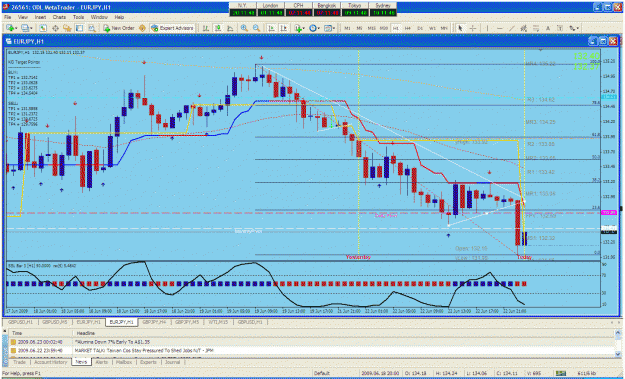
Task: Sort news by Time column header
Action: [x=41, y=333]
